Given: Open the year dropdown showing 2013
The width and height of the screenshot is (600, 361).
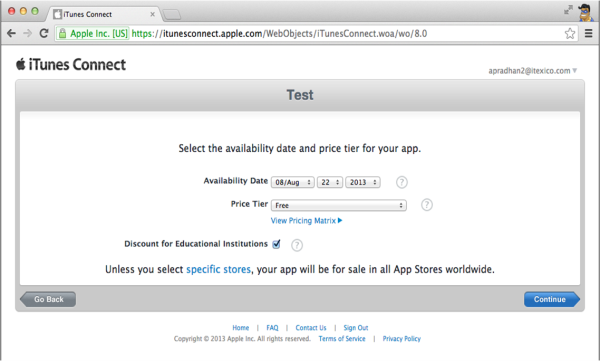Looking at the screenshot, I should click(x=363, y=182).
